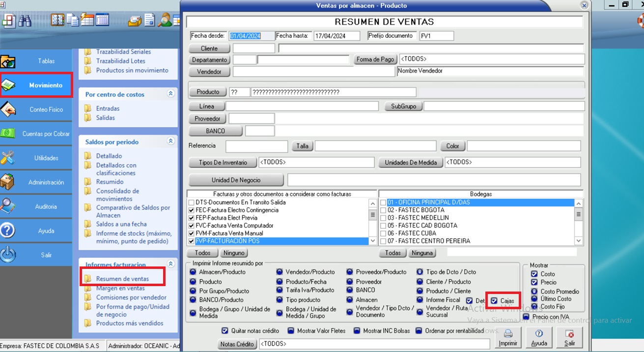644x352 pixels.
Task: Click the lightning table toolbar icon
Action: 87,21
